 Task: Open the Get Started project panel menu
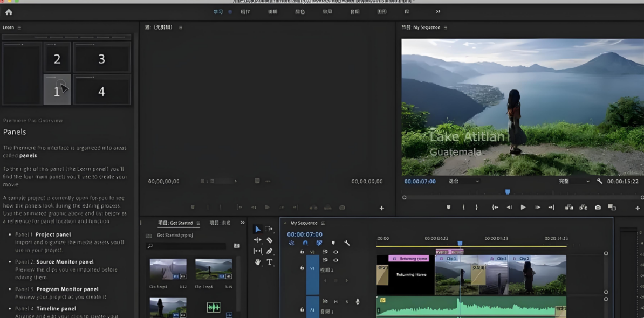pyautogui.click(x=198, y=223)
